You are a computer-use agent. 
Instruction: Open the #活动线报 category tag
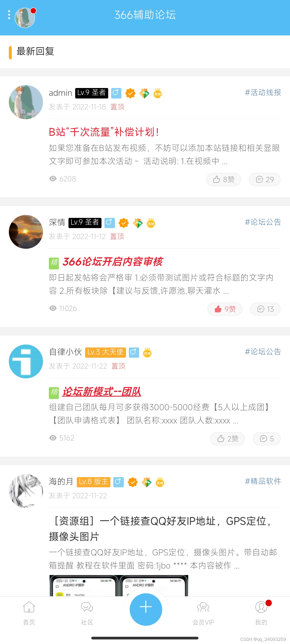[263, 92]
